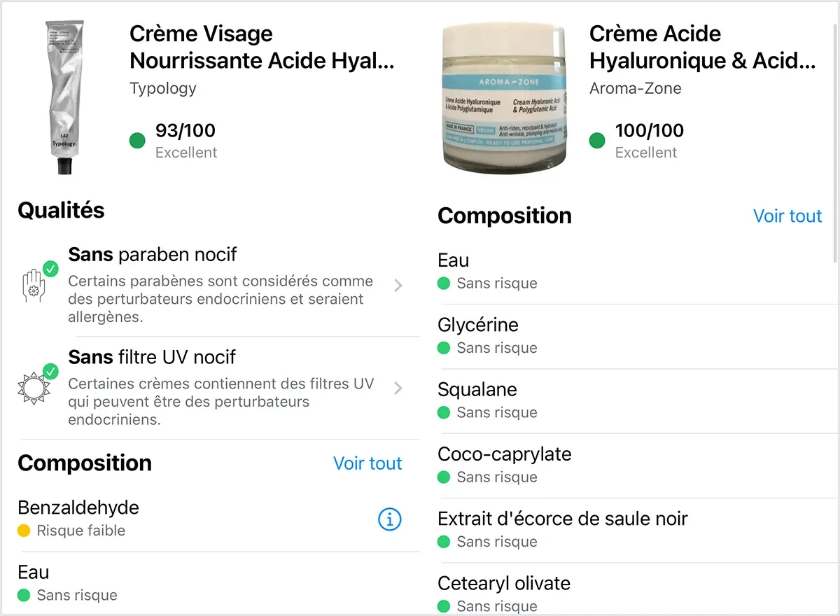Click the green dot beside Glycérine
The image size is (840, 616).
point(444,348)
